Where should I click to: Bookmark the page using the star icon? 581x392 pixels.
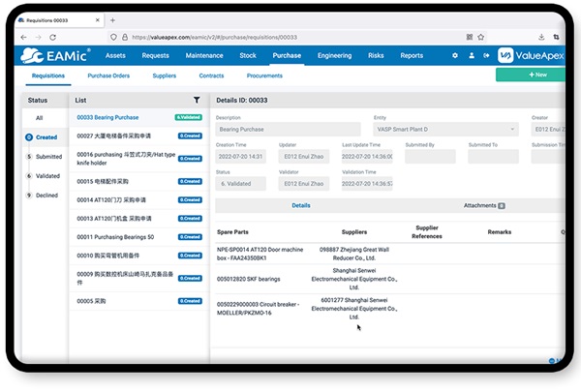[x=482, y=37]
